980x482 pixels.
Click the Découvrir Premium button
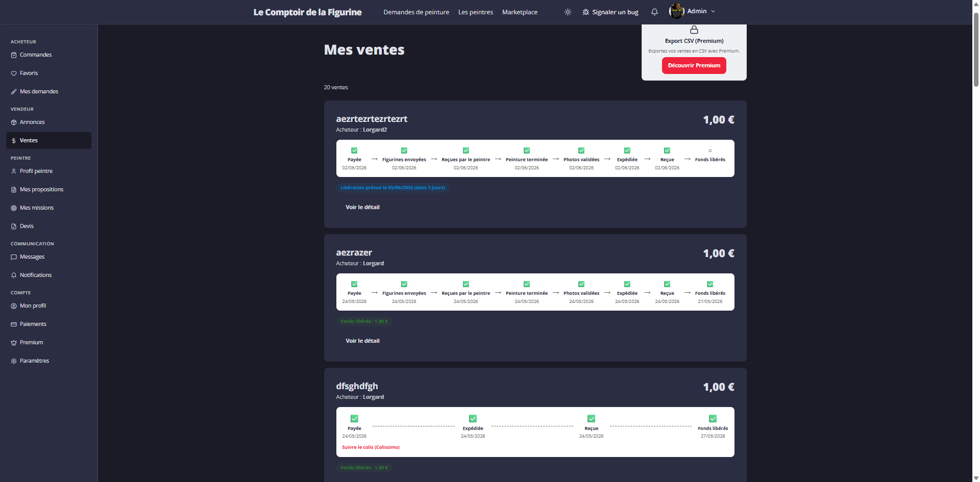tap(694, 65)
